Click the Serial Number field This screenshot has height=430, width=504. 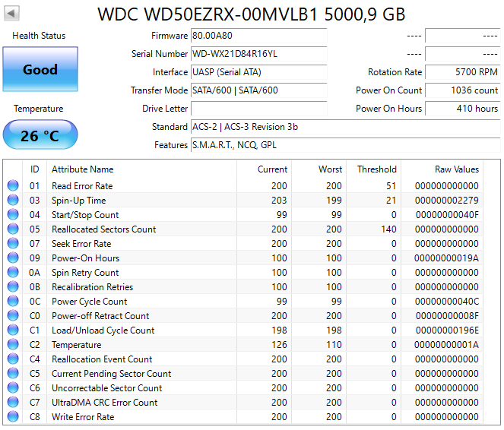point(259,54)
